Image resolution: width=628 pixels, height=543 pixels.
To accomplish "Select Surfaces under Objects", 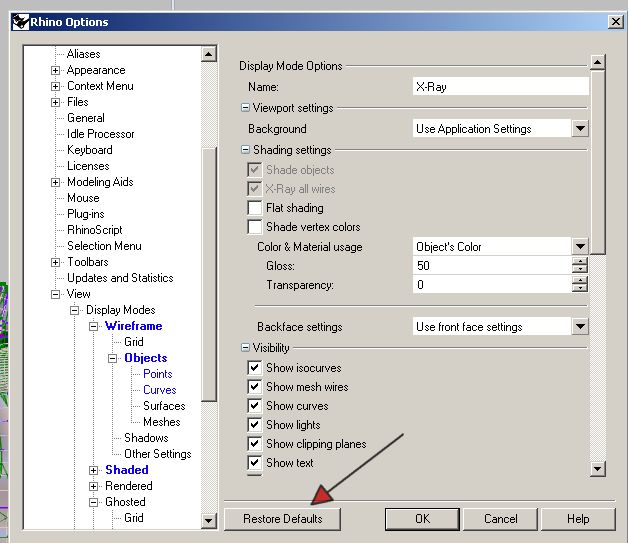I will click(164, 406).
